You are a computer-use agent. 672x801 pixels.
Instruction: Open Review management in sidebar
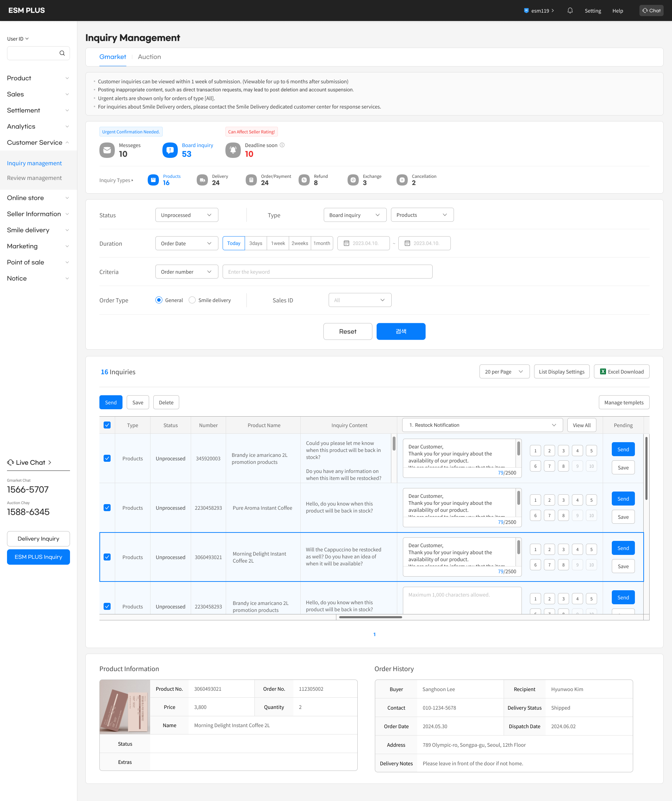pyautogui.click(x=34, y=178)
